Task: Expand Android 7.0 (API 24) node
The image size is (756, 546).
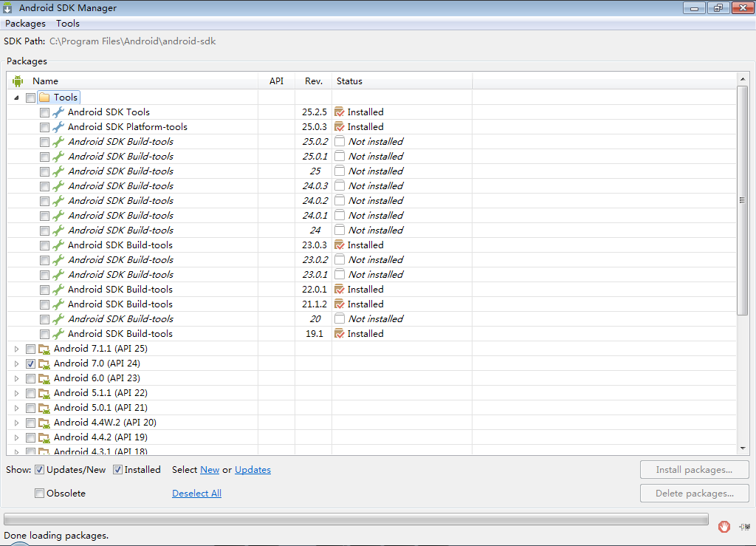Action: 16,364
